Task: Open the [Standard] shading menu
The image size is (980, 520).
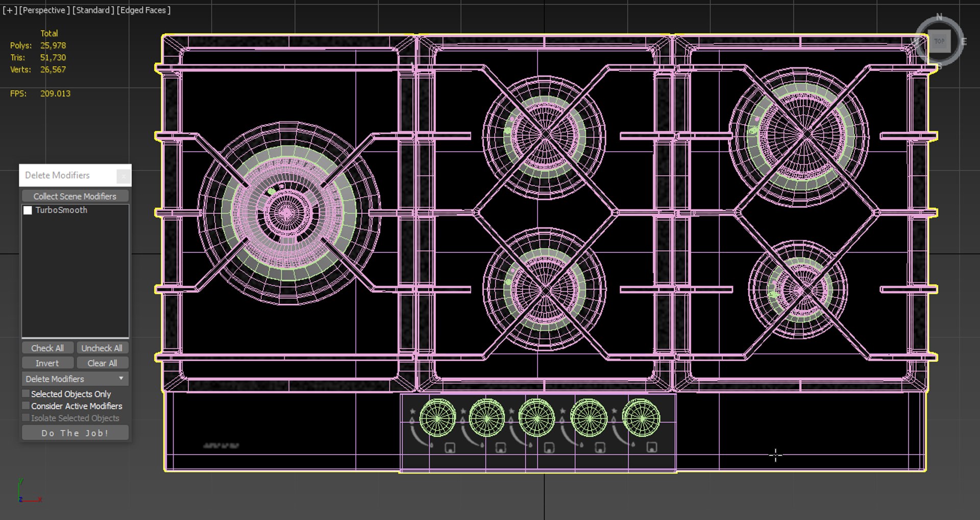Action: 93,10
